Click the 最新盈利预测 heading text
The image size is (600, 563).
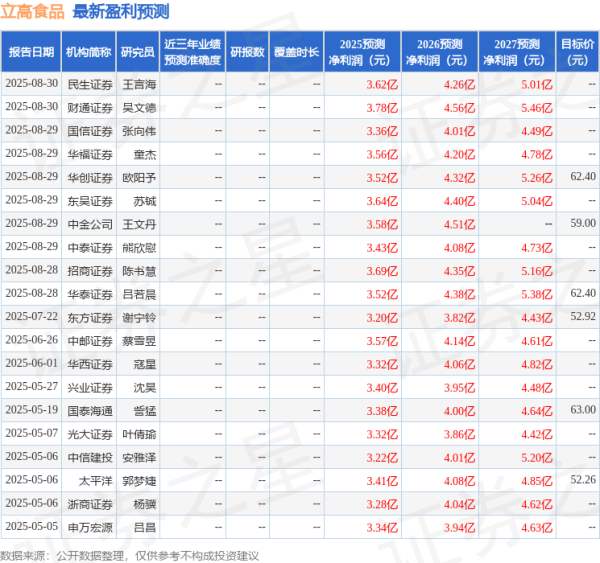coord(120,13)
